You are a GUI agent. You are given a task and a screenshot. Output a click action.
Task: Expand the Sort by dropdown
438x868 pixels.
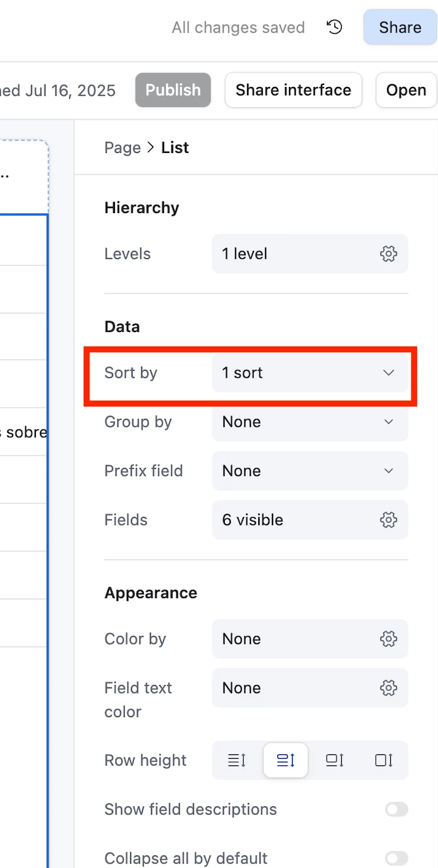point(310,373)
